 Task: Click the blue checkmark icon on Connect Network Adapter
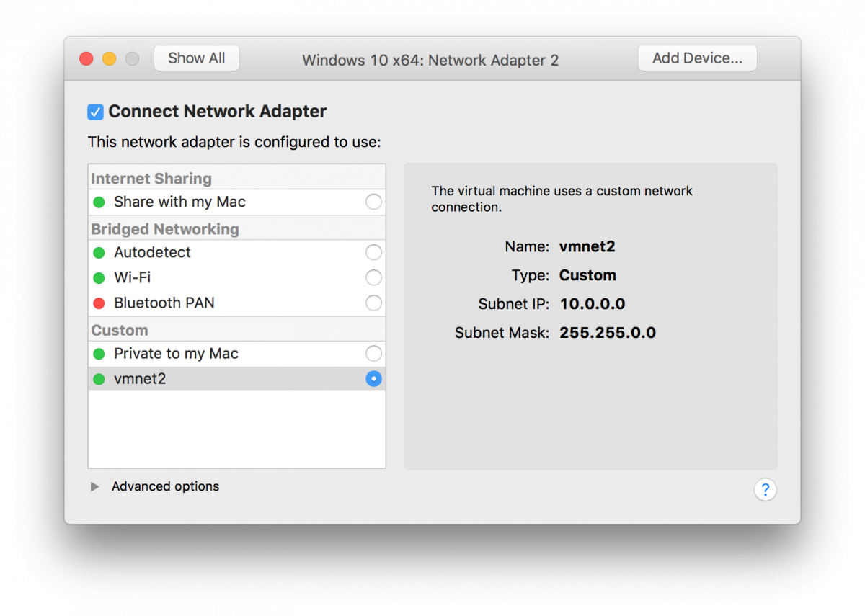coord(95,112)
